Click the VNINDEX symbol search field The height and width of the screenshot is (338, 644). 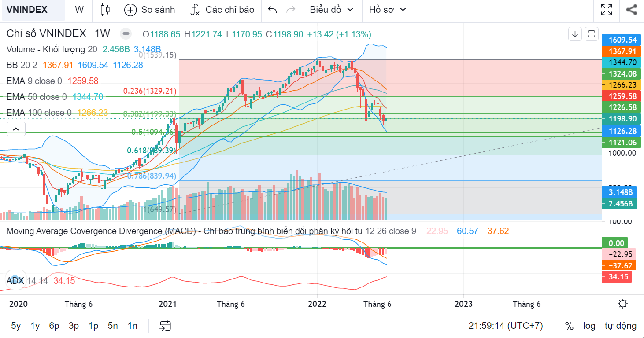point(33,10)
